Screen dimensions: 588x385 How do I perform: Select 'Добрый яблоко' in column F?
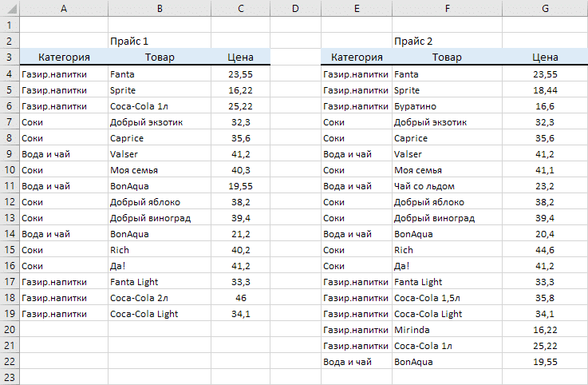coord(447,202)
